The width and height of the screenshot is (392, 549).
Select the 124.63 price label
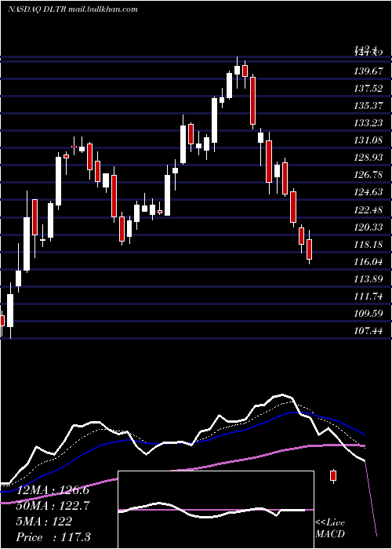(x=367, y=192)
